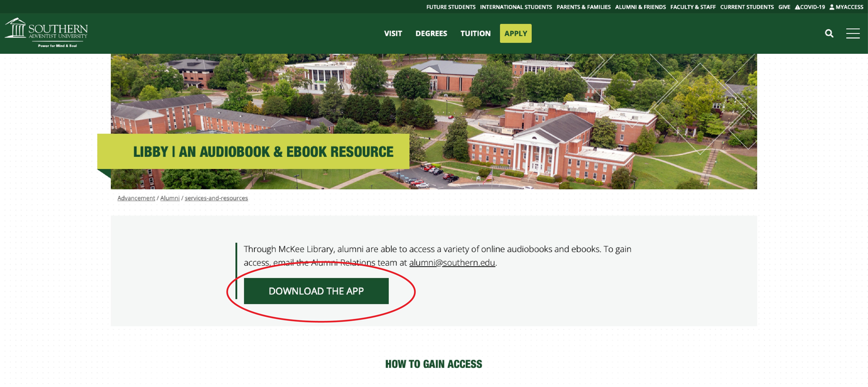This screenshot has width=868, height=387.
Task: Open the Give link
Action: click(x=784, y=7)
